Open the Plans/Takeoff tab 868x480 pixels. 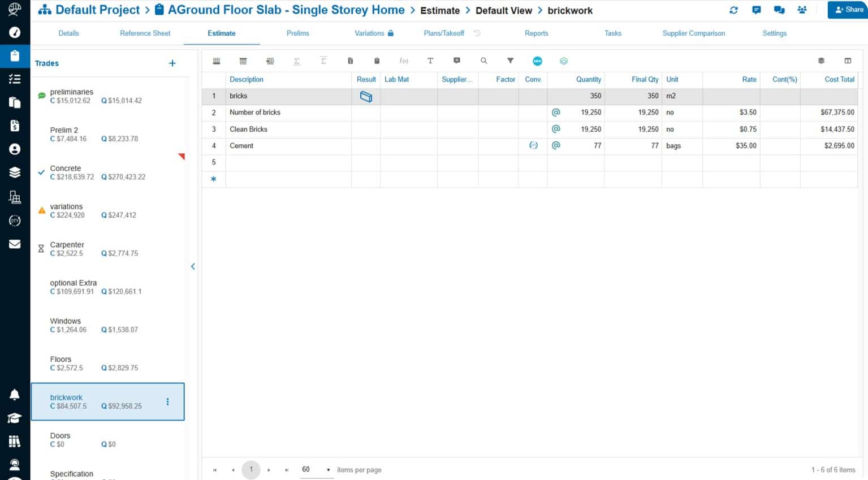tap(444, 33)
